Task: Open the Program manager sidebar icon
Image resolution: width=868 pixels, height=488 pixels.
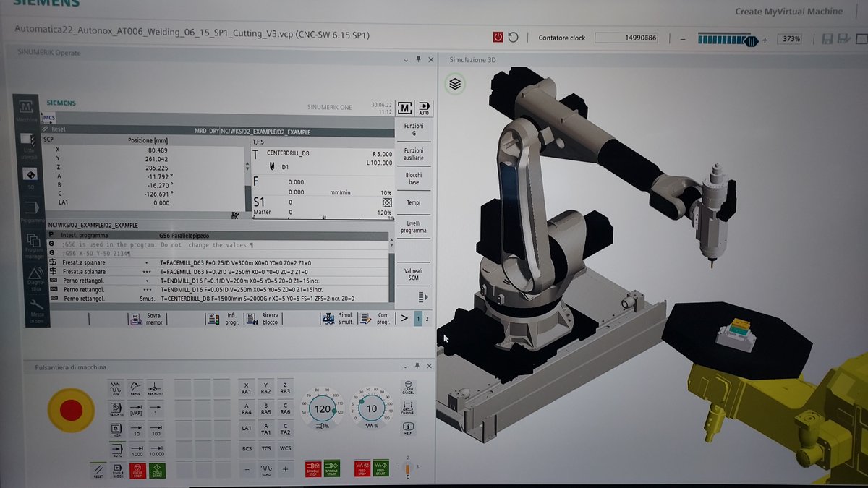Action: coord(33,245)
